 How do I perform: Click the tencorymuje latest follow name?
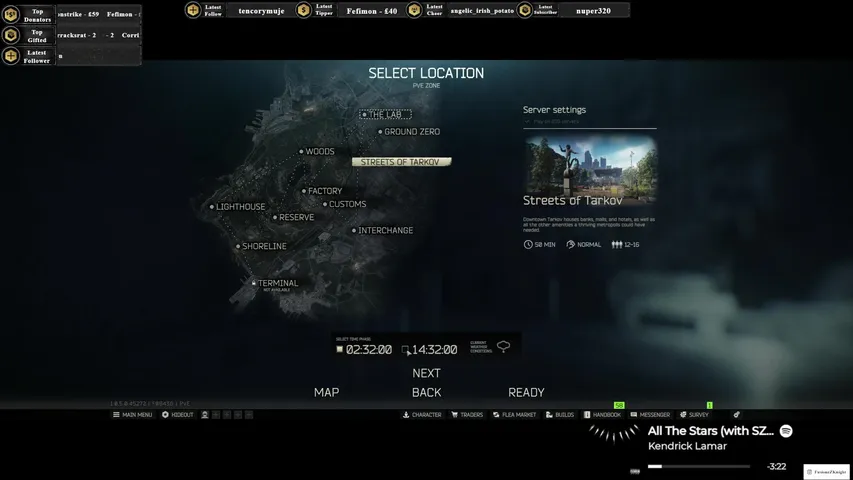click(261, 11)
